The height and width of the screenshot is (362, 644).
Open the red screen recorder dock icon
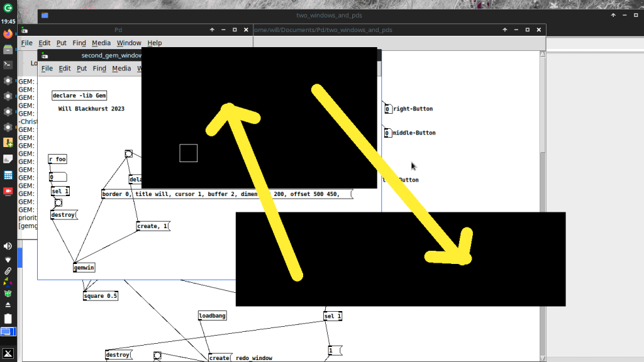[x=8, y=191]
